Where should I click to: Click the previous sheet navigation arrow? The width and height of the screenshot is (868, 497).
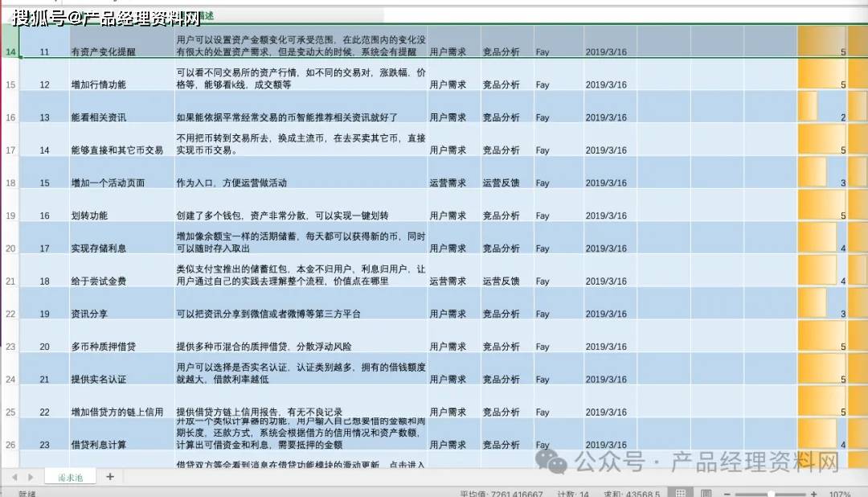[14, 477]
